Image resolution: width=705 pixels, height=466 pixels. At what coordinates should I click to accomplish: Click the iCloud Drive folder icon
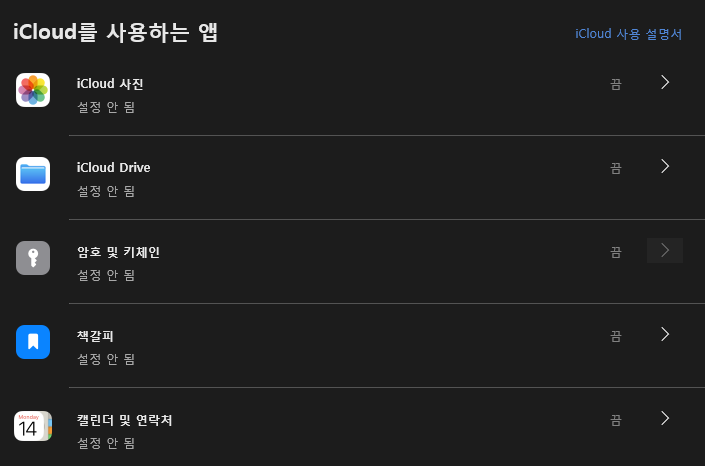33,174
